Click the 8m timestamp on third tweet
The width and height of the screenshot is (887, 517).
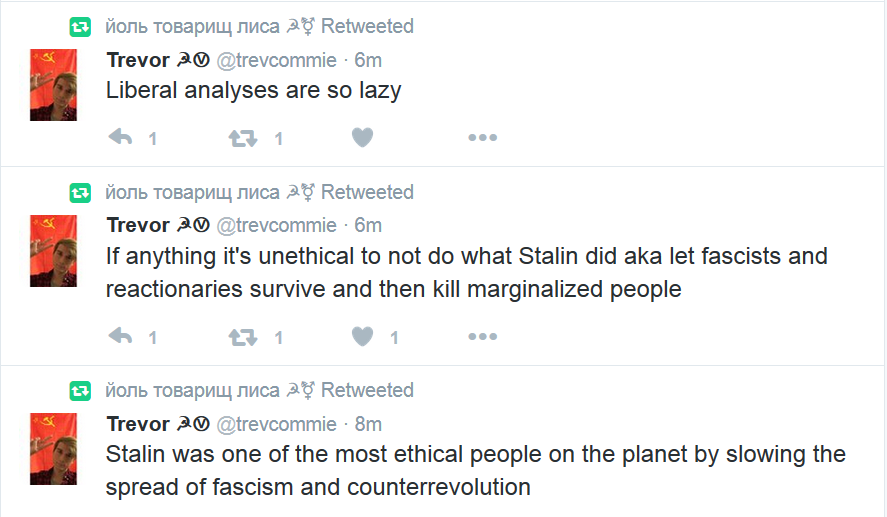(x=368, y=424)
